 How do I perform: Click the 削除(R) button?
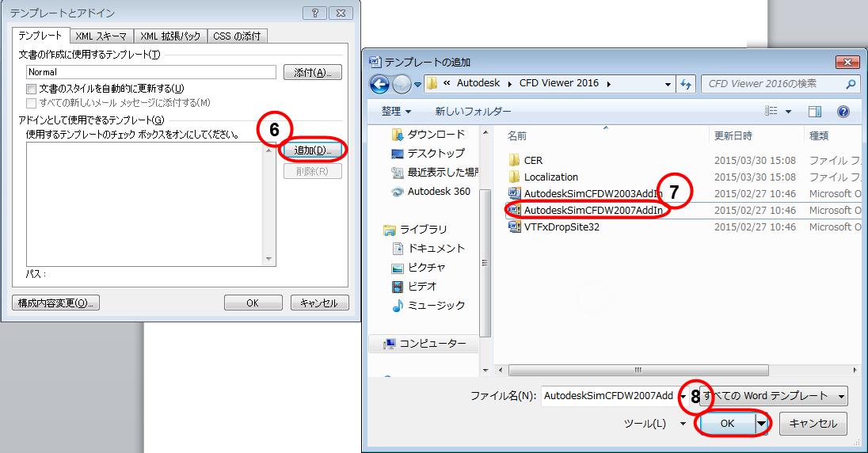pos(313,172)
